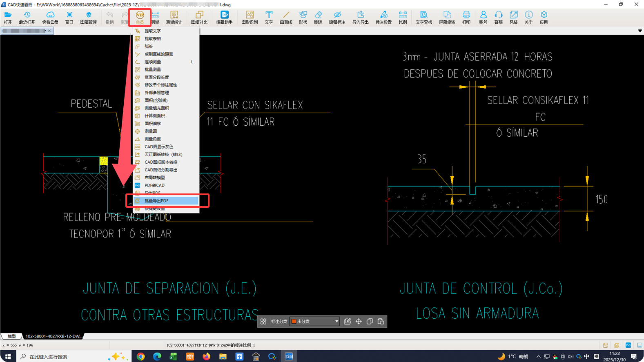This screenshot has width=644, height=362.
Task: Launch the 文字查找 text search tool
Action: [x=423, y=17]
